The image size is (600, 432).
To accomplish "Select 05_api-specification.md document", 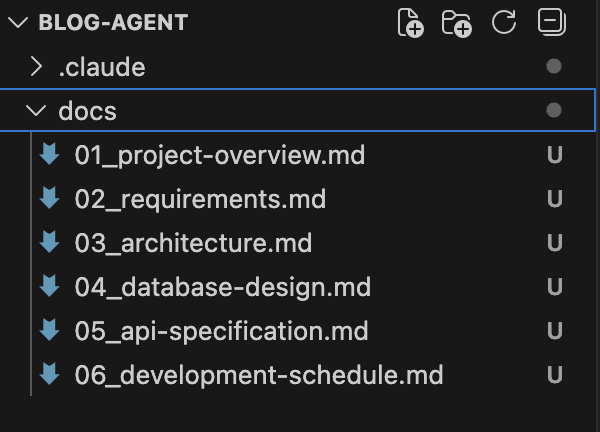I will [221, 331].
